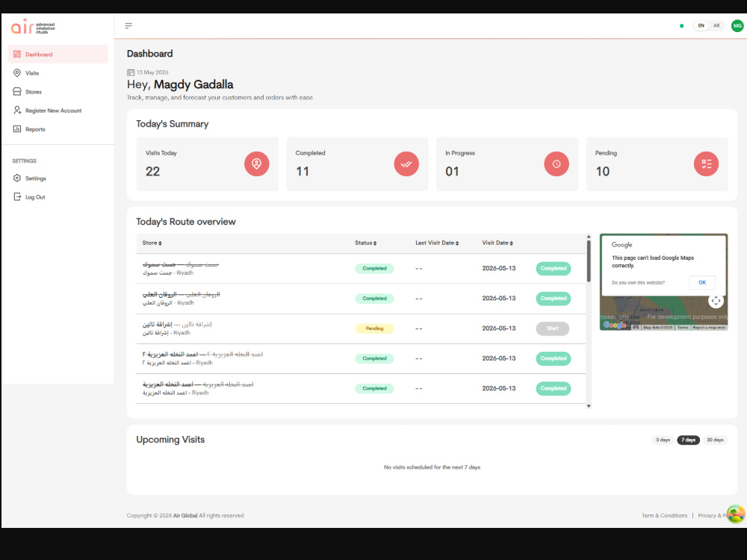Click Completed button in اعمد النخله العزيزية ٢ row
Viewport: 747px width, 560px height.
point(553,358)
